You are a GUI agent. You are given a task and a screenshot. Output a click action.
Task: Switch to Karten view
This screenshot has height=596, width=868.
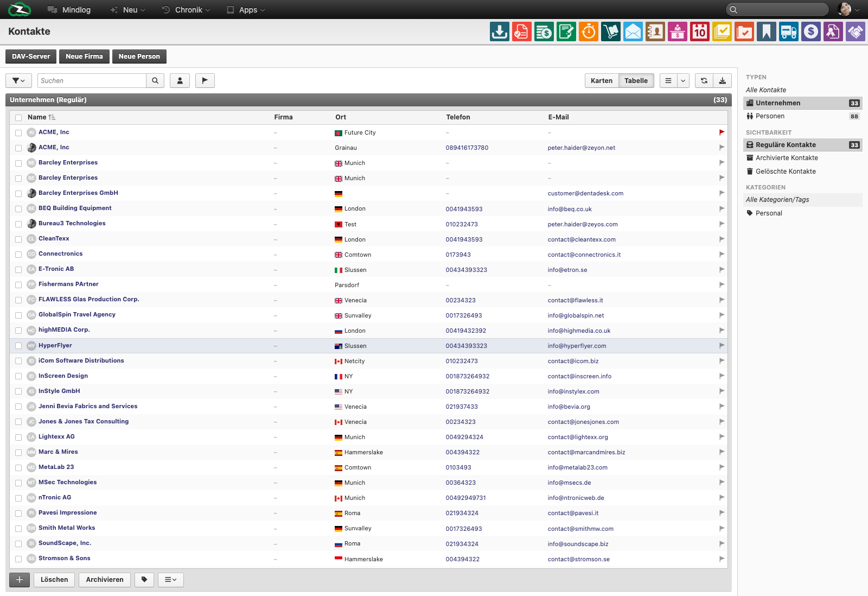(x=602, y=80)
